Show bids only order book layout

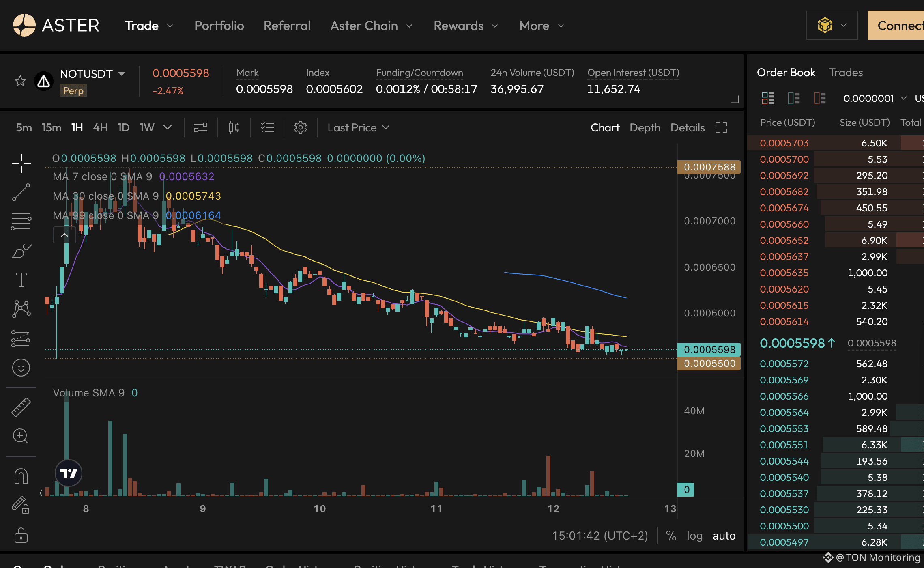794,98
